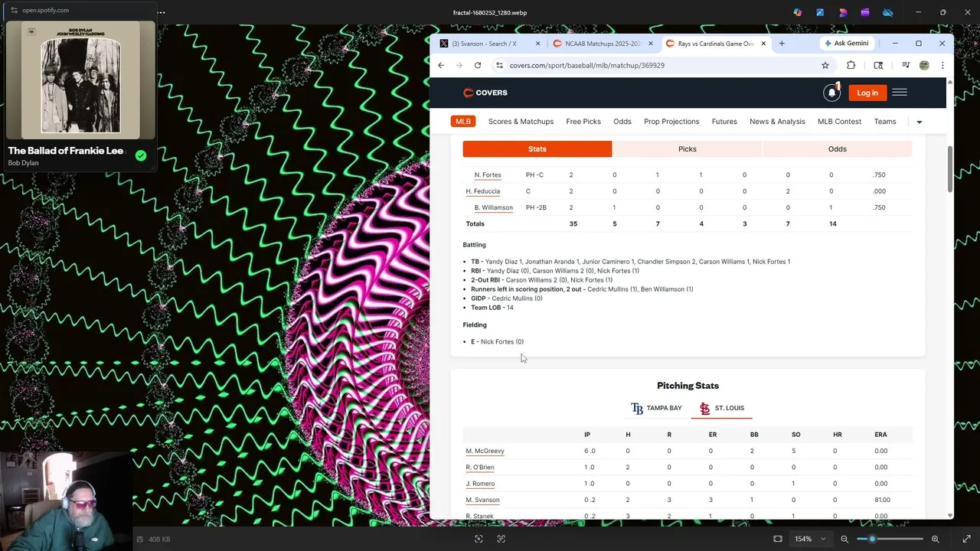Click the OneDrive cloud icon in Photos title bar
Image resolution: width=980 pixels, height=551 pixels.
click(x=888, y=12)
